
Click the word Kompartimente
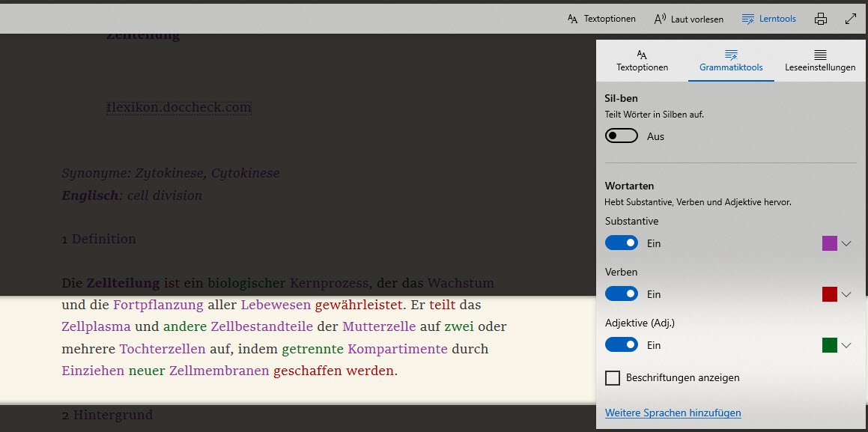point(398,349)
